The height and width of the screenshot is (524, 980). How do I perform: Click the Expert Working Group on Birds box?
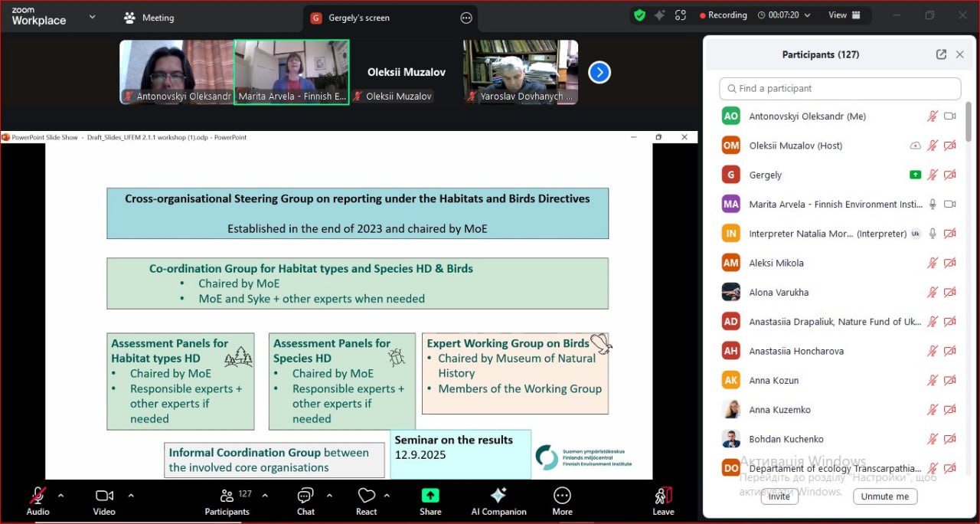[x=515, y=373]
